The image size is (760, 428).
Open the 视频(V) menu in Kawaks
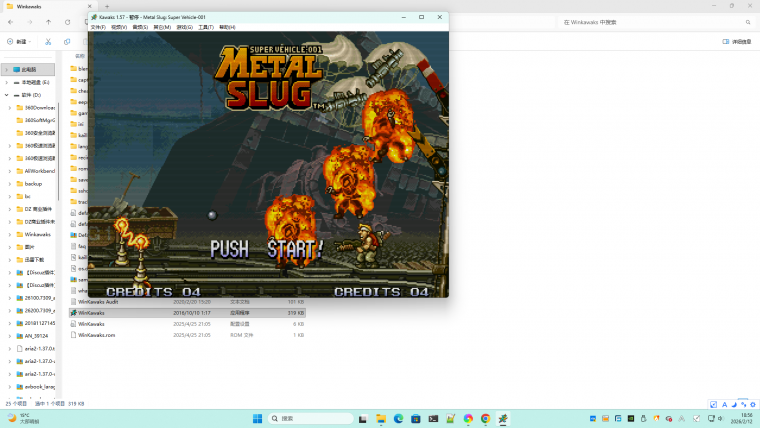click(119, 27)
